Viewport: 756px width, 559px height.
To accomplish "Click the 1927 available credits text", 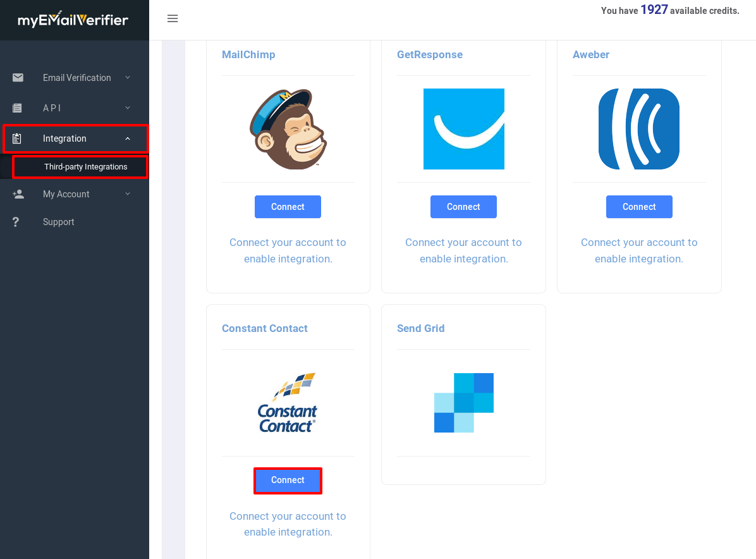I will tap(670, 10).
